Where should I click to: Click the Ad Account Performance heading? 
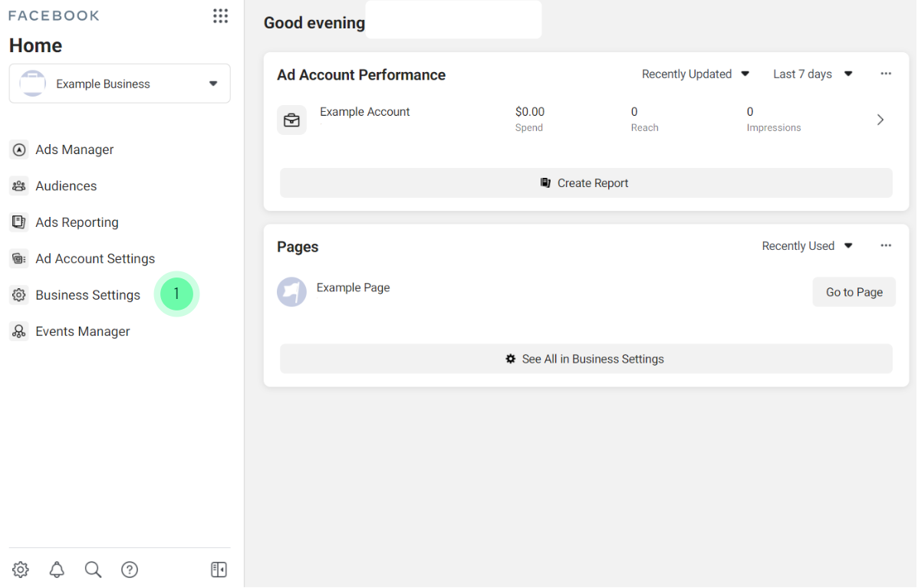(361, 75)
